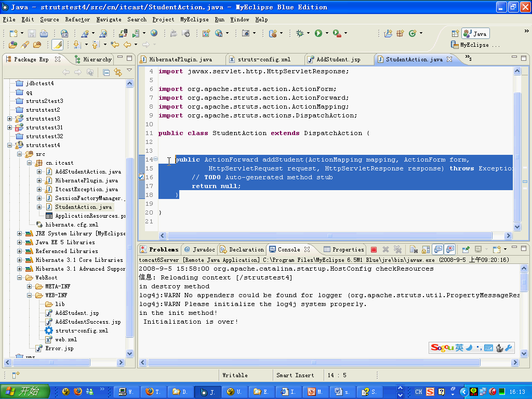
Task: Click the Open Console icon
Action: pyautogui.click(x=497, y=250)
